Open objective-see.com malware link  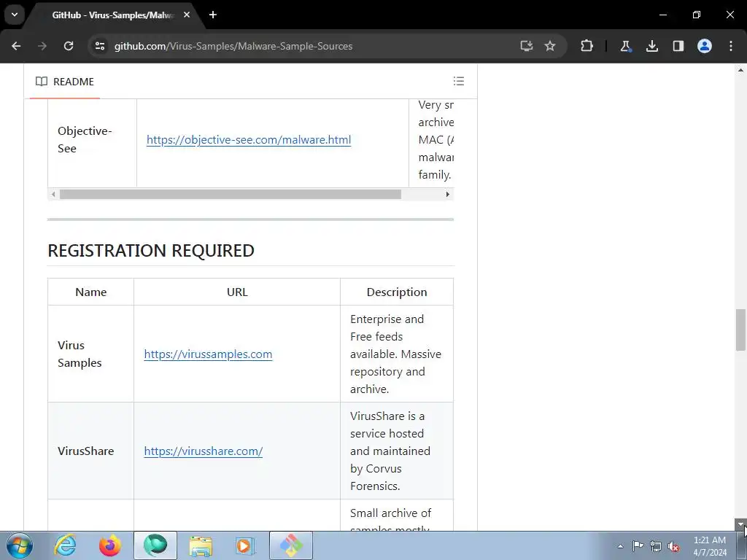coord(249,139)
